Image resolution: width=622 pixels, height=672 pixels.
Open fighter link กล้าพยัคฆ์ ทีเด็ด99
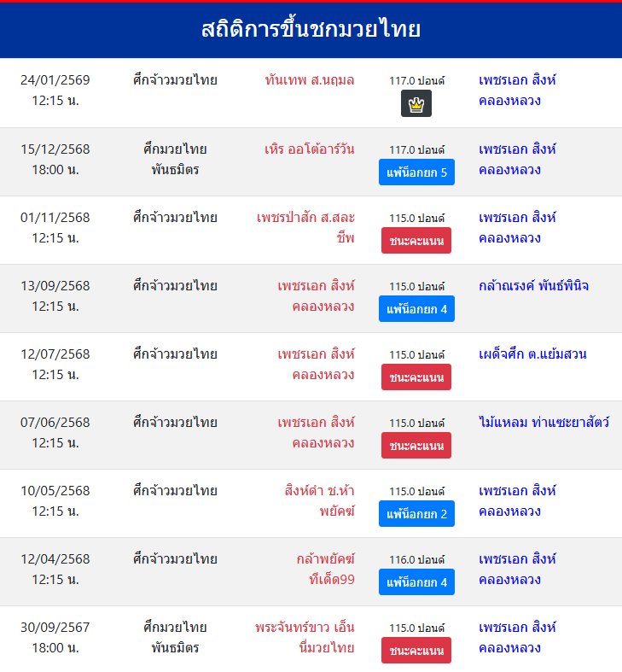(x=325, y=569)
